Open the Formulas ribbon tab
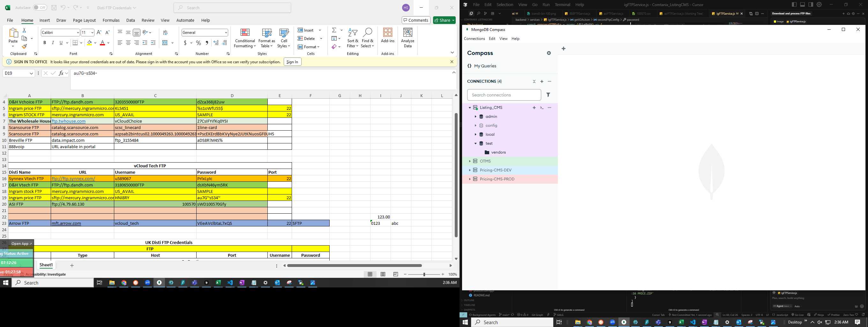The height and width of the screenshot is (327, 868). [x=111, y=20]
